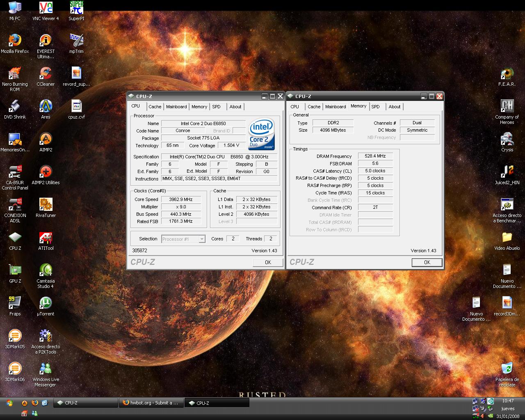
Task: Select Memory tab in left CPU-Z window
Action: click(199, 107)
